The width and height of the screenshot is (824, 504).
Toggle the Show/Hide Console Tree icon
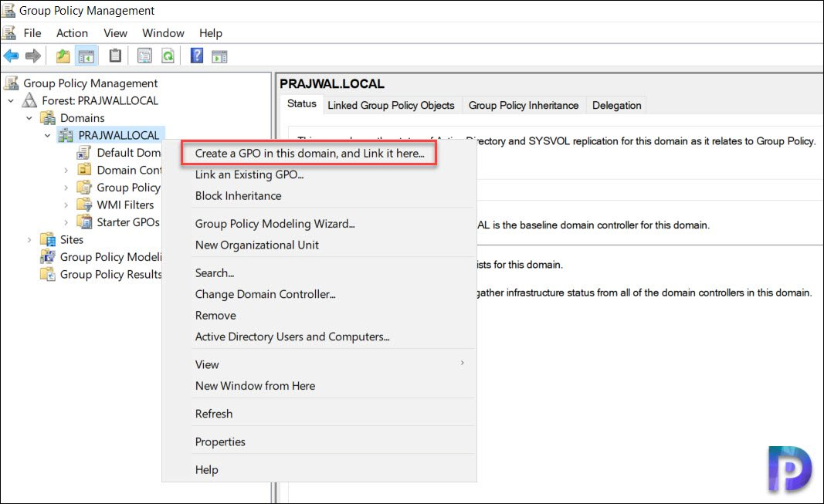pos(86,56)
